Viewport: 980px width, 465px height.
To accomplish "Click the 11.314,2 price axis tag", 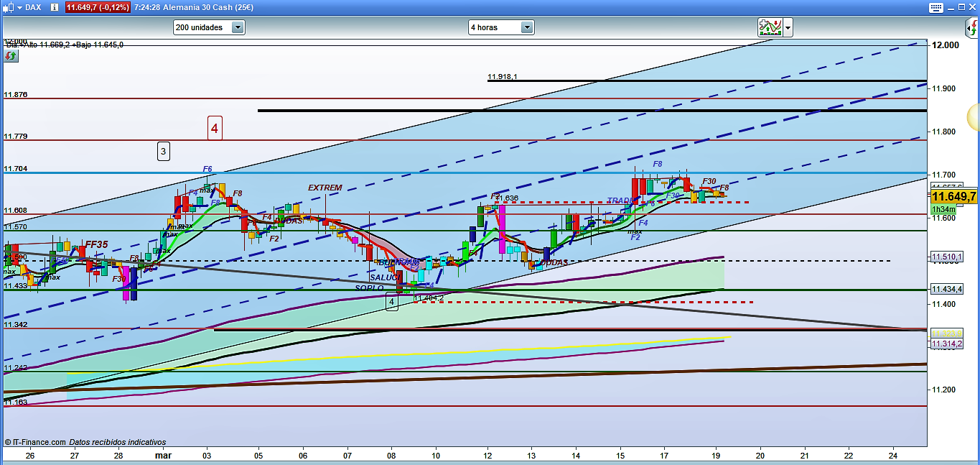I will [x=947, y=344].
